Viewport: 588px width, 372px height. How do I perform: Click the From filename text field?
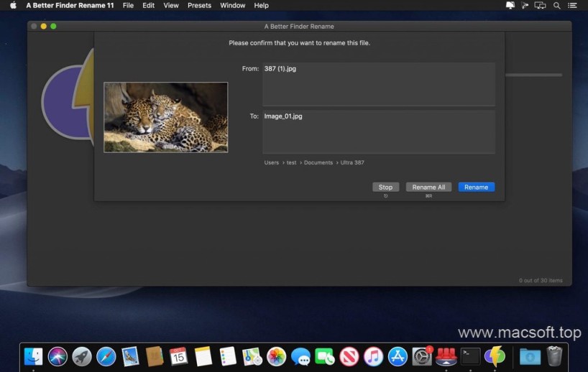[x=378, y=84]
